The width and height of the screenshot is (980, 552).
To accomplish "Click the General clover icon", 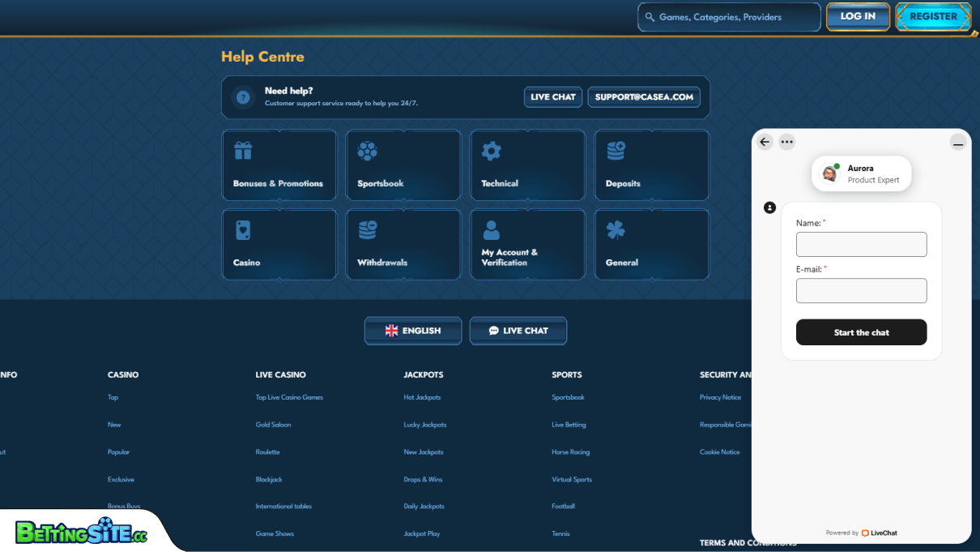I will [x=616, y=230].
